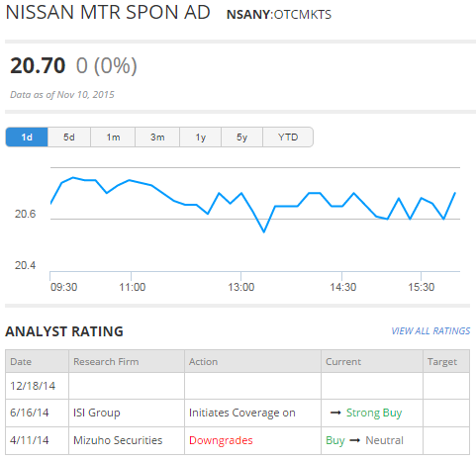The width and height of the screenshot is (476, 460).
Task: Select the 1d chart range tab
Action: 27,137
